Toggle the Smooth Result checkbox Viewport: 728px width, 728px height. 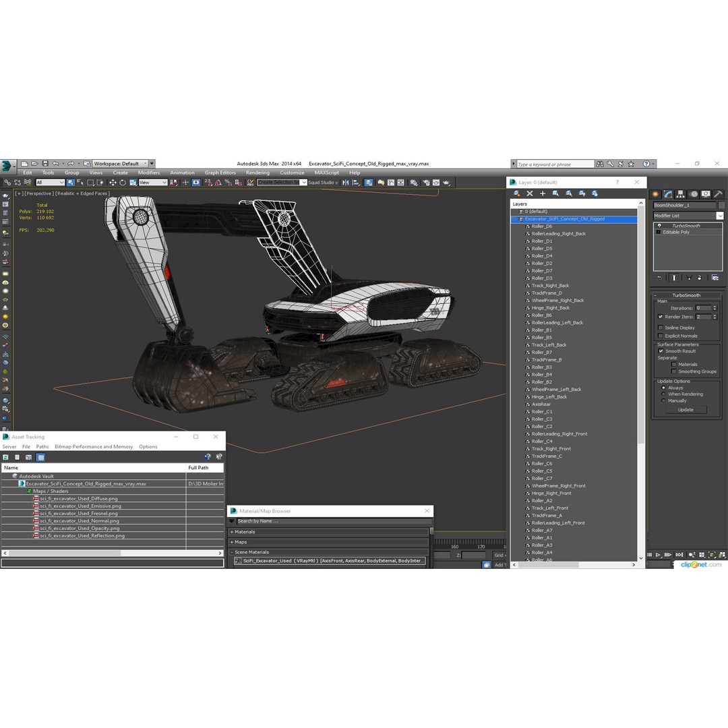(661, 351)
